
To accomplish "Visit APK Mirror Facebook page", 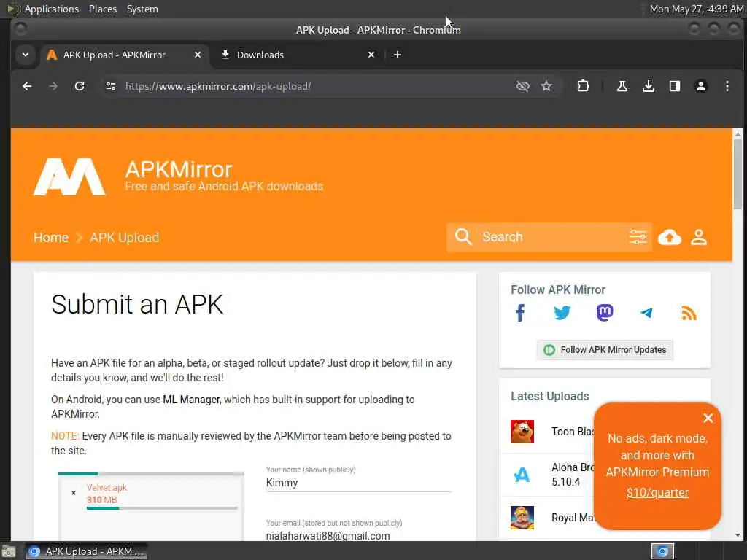I will pos(520,313).
